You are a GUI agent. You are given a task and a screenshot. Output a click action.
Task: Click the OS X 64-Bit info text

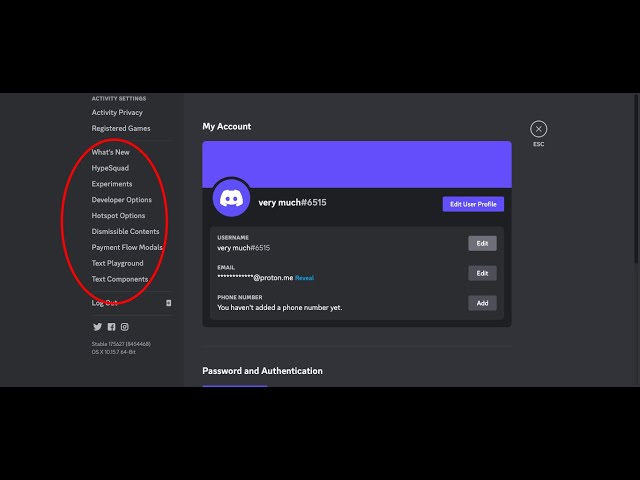(113, 352)
